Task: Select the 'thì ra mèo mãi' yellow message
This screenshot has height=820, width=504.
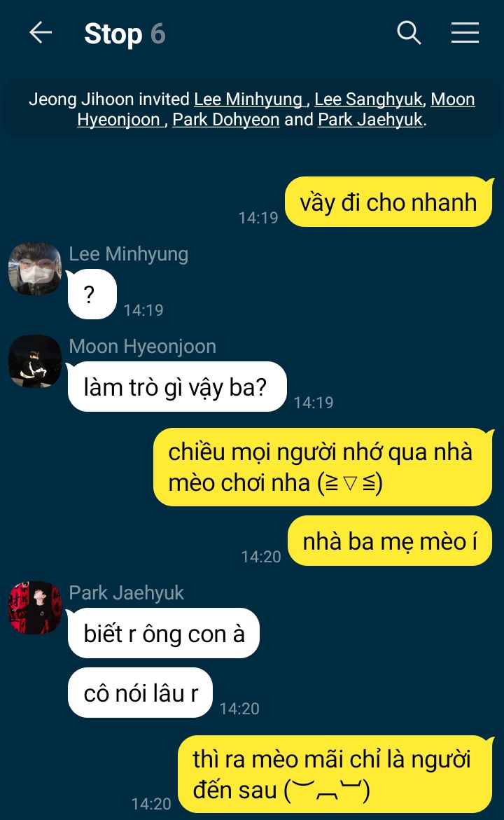Action: tap(335, 774)
